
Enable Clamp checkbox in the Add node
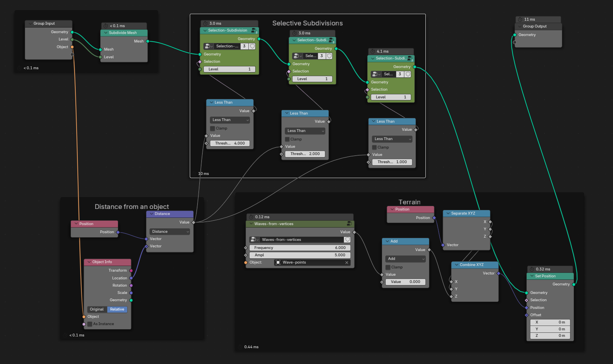388,267
